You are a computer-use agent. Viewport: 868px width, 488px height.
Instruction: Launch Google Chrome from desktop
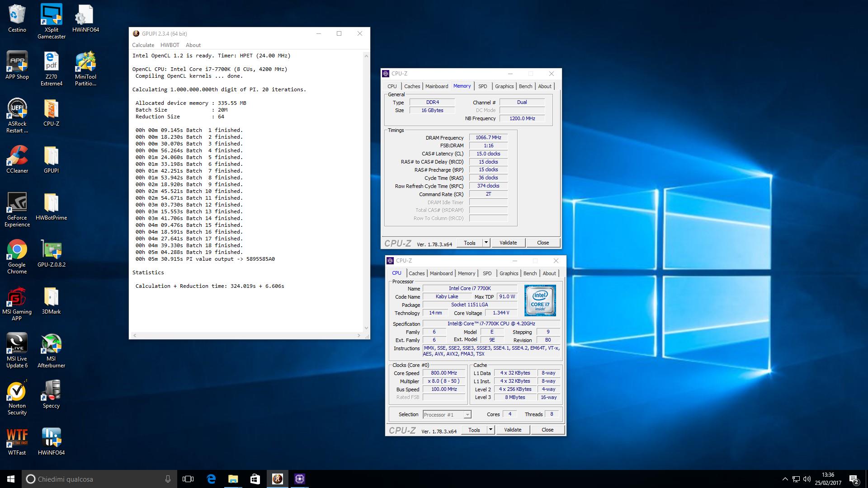[x=17, y=257]
